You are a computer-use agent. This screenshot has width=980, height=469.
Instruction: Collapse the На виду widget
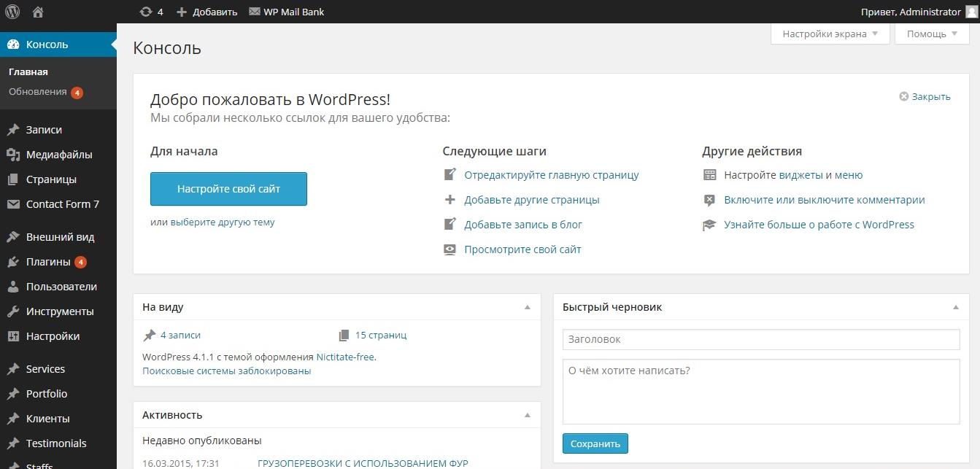528,307
